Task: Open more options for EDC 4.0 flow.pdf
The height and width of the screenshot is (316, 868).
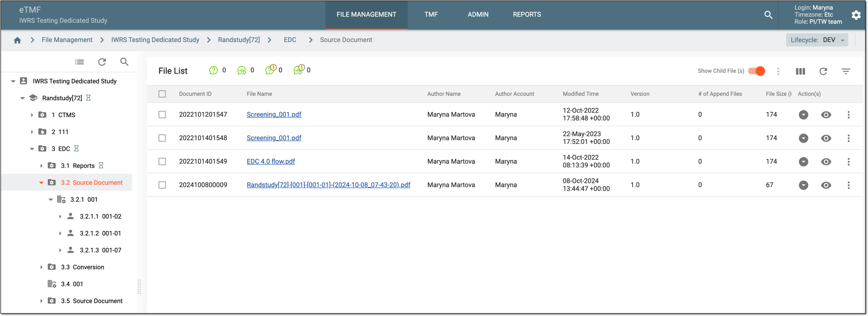Action: click(x=849, y=162)
